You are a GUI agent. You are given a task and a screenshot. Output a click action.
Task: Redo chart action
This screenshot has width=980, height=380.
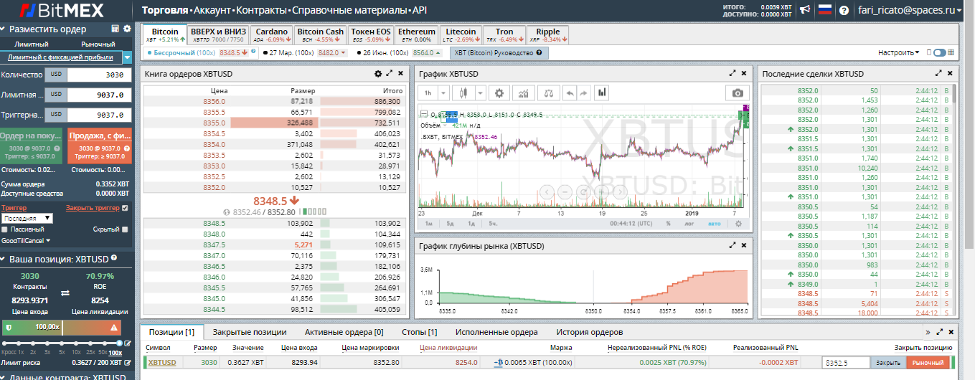pyautogui.click(x=583, y=92)
